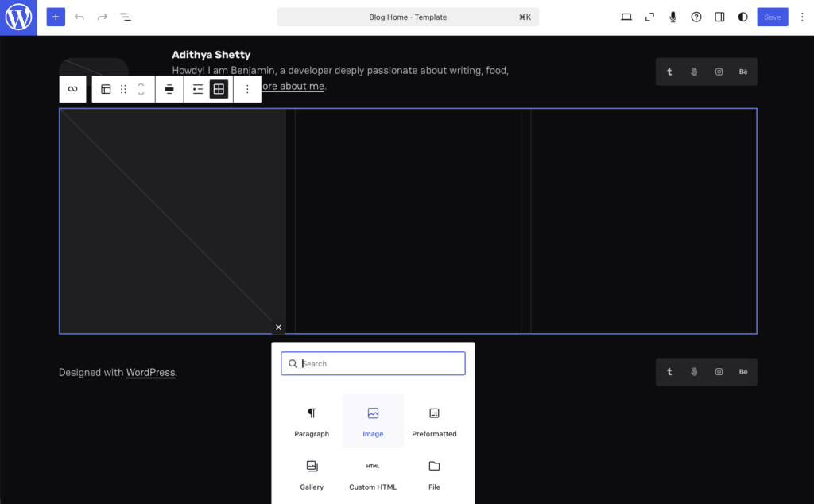Viewport: 814px width, 504px height.
Task: Open the block toolbar options menu
Action: click(247, 89)
